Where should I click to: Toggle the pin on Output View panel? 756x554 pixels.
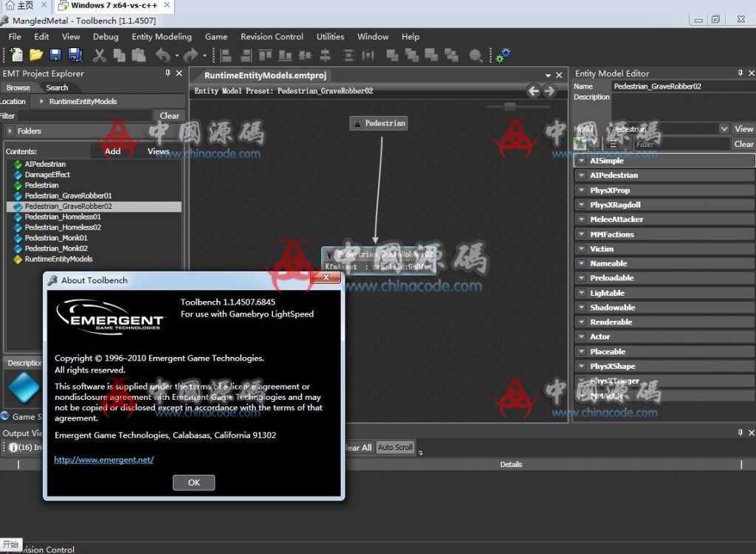point(740,432)
